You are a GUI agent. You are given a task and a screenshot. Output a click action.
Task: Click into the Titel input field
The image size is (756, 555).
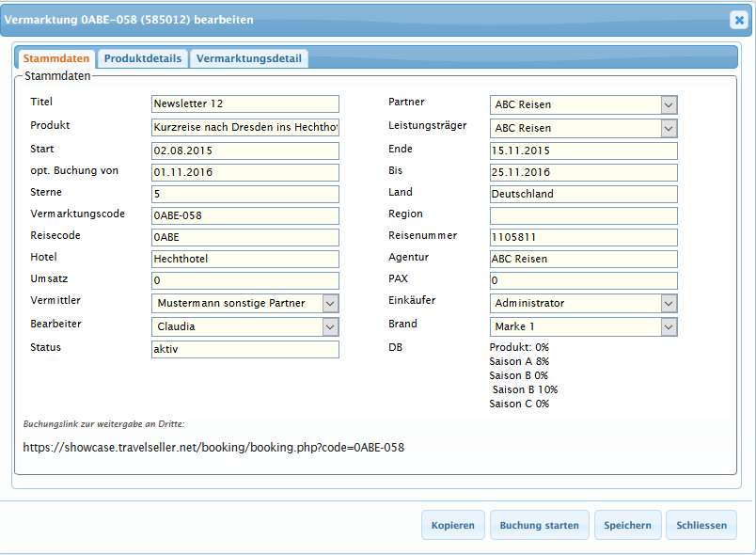pos(244,104)
